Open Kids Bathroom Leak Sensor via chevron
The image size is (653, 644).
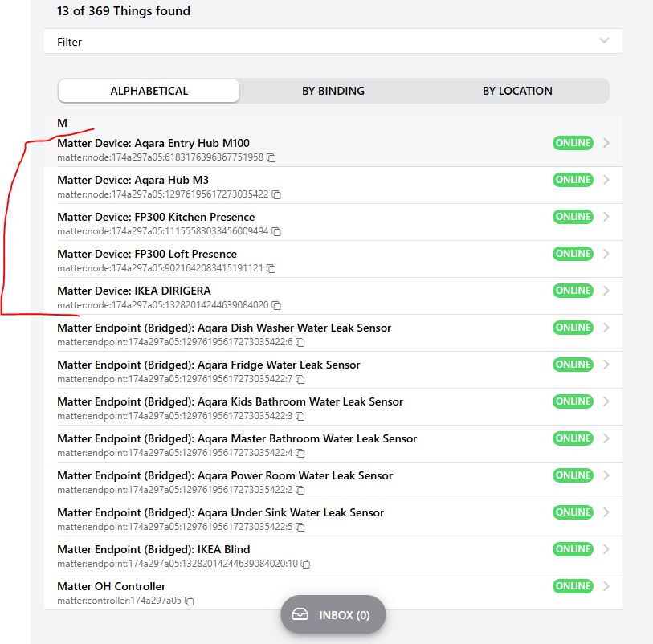click(x=606, y=401)
